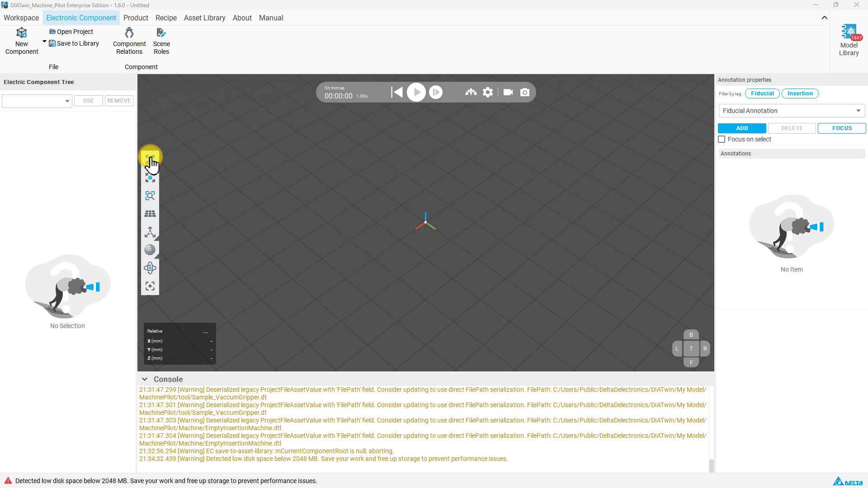This screenshot has height=488, width=868.
Task: Open the Product tab
Action: [136, 18]
